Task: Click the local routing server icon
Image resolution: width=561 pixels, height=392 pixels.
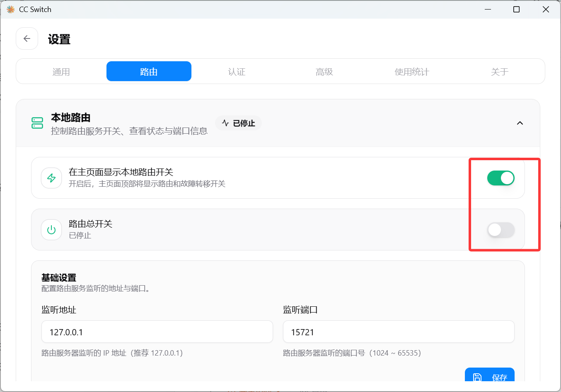Action: click(x=37, y=123)
